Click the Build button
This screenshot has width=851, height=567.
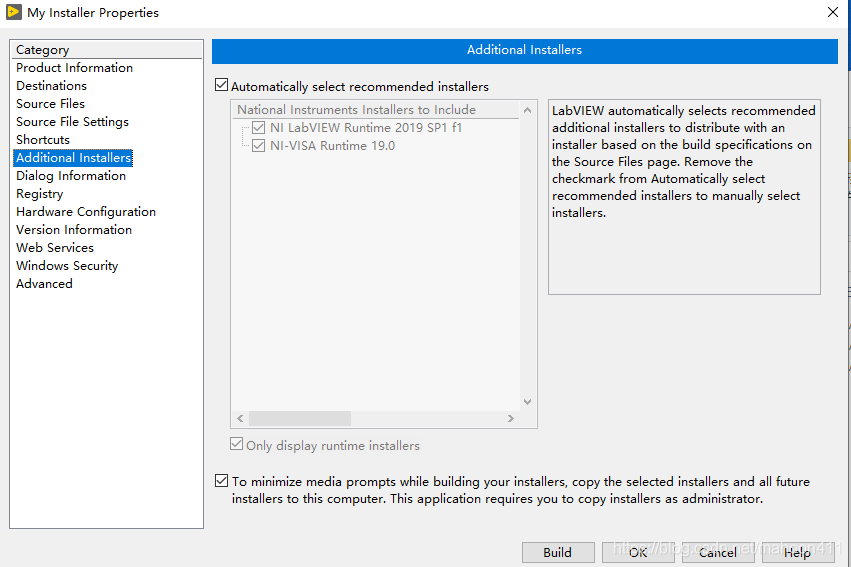click(x=558, y=552)
